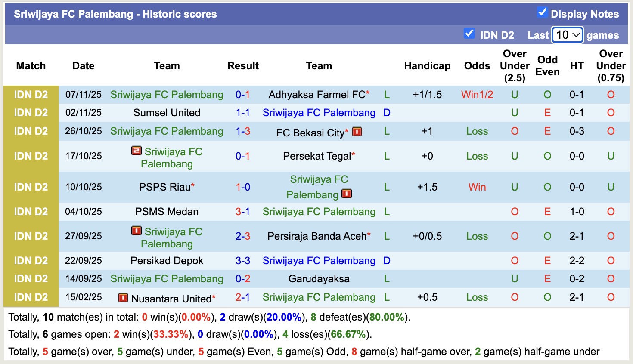Open the Last games count dropdown
This screenshot has height=364, width=633.
pyautogui.click(x=567, y=35)
